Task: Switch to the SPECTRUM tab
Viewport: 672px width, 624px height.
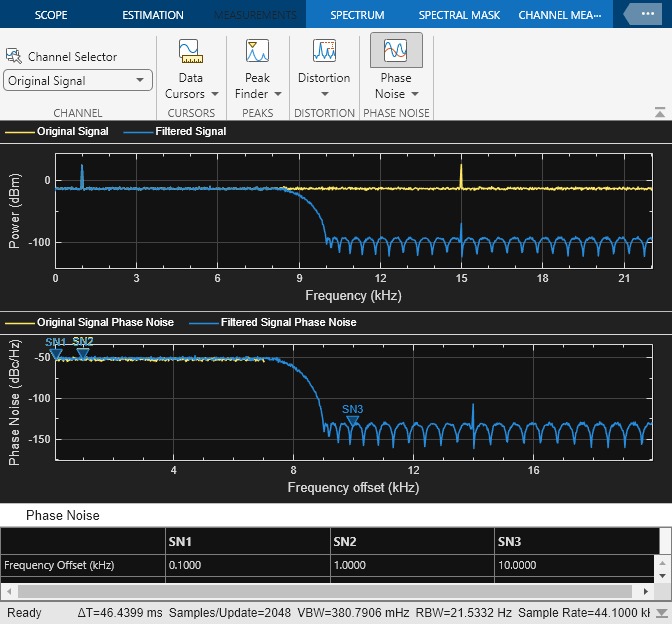Action: click(357, 15)
